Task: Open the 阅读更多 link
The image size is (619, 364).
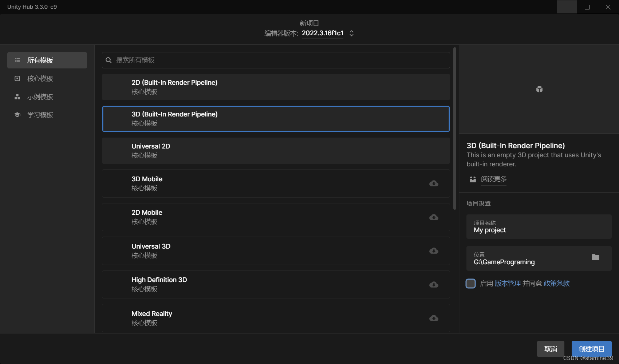Action: (494, 179)
